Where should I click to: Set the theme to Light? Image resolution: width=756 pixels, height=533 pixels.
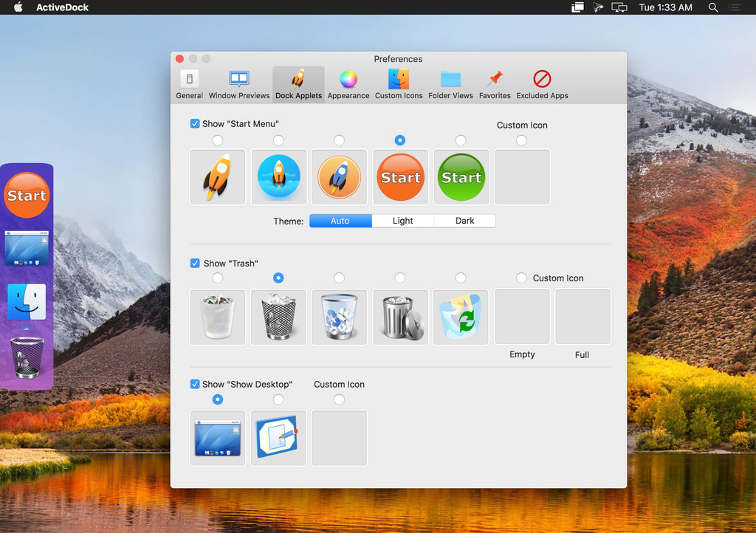tap(402, 221)
